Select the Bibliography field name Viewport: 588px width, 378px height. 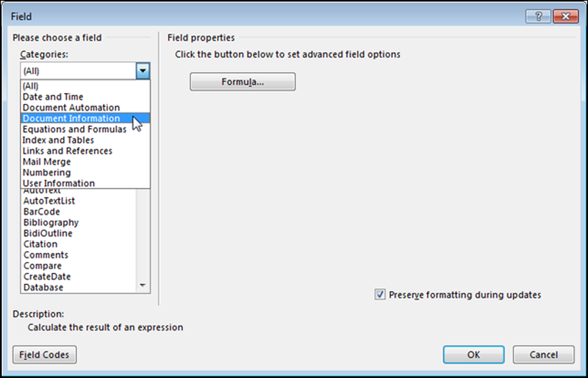(51, 222)
